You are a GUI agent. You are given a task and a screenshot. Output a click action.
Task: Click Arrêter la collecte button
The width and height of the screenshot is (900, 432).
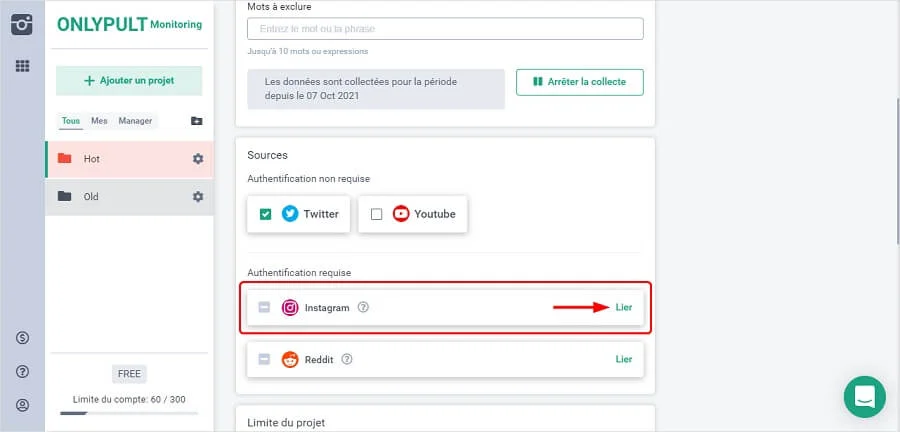580,82
